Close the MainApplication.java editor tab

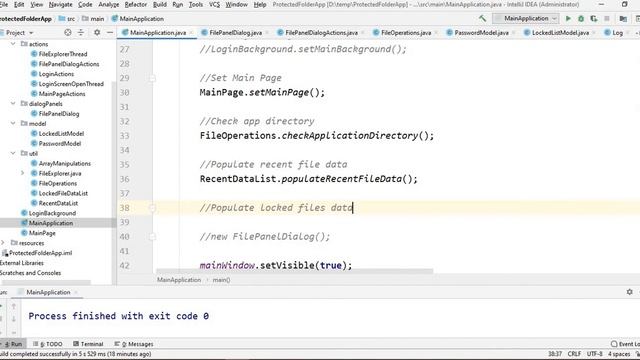191,33
